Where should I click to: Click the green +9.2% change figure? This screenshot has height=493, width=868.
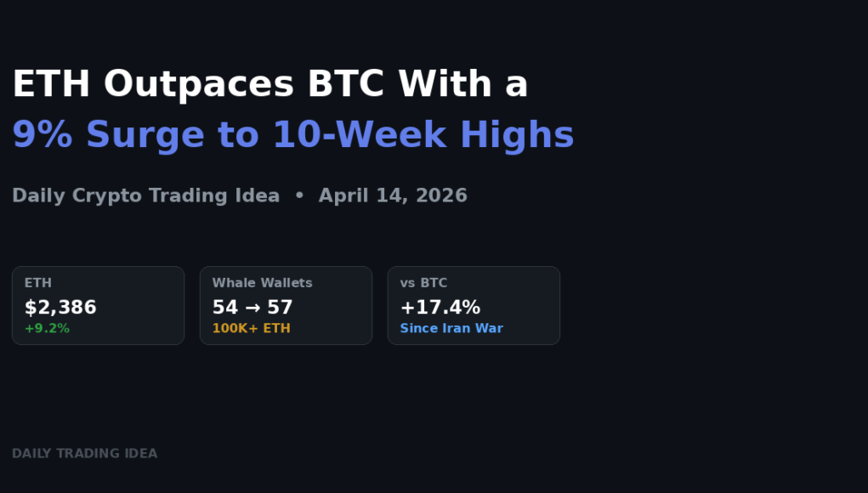47,328
